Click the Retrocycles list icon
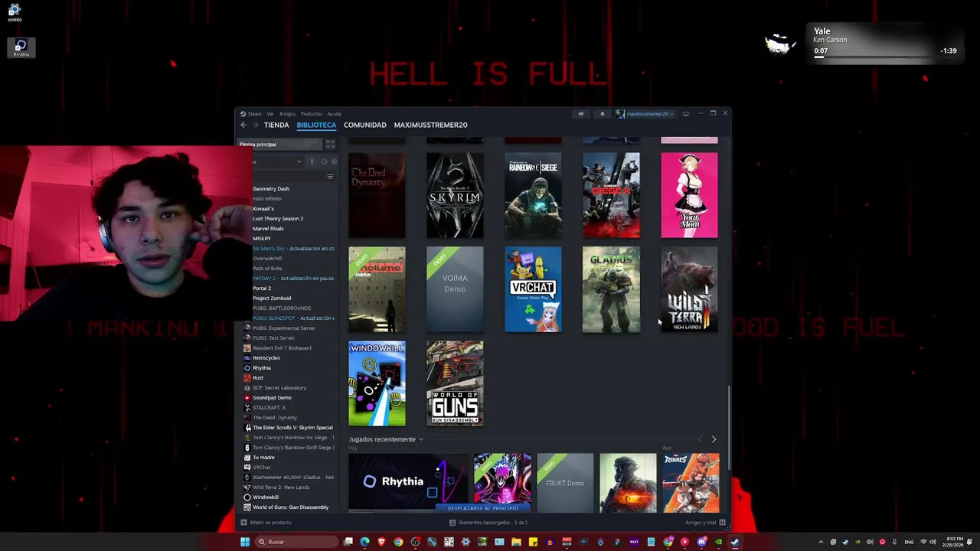The width and height of the screenshot is (980, 551). pyautogui.click(x=247, y=358)
